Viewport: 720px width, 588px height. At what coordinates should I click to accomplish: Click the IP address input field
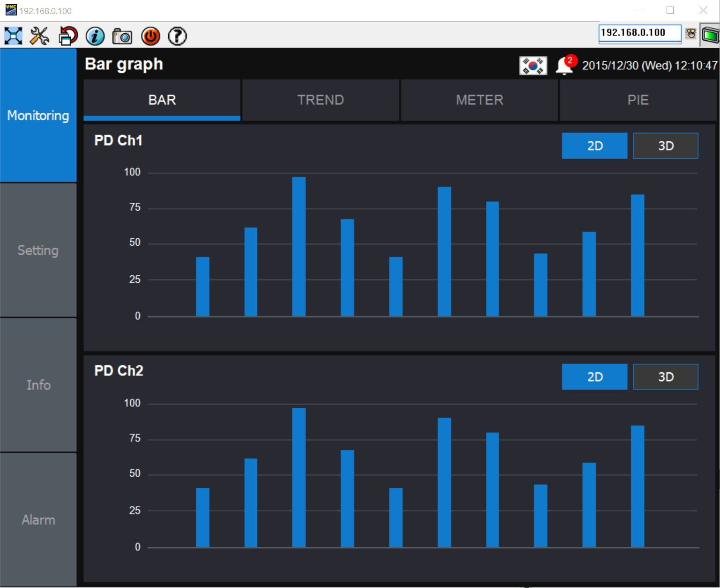639,33
